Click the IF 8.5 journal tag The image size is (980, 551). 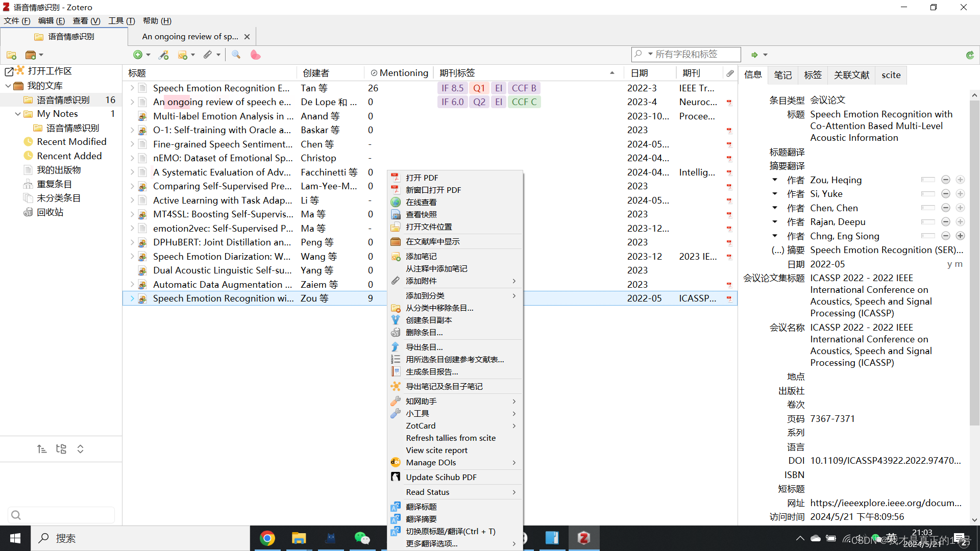pos(452,88)
